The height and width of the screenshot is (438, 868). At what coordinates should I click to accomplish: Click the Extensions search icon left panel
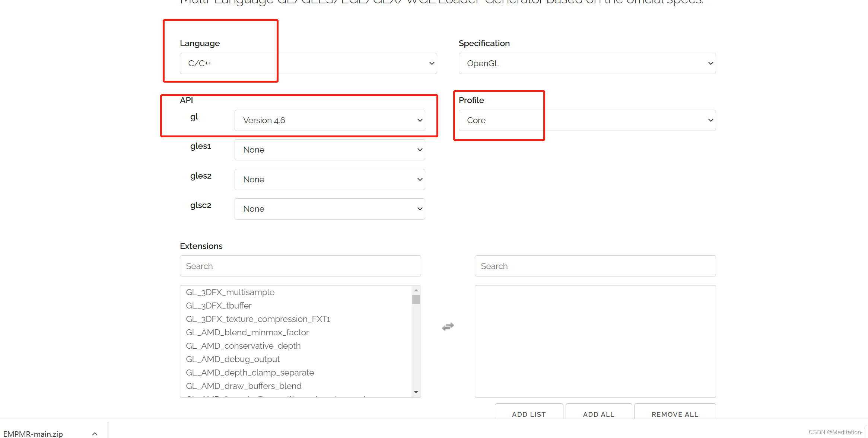tap(300, 266)
